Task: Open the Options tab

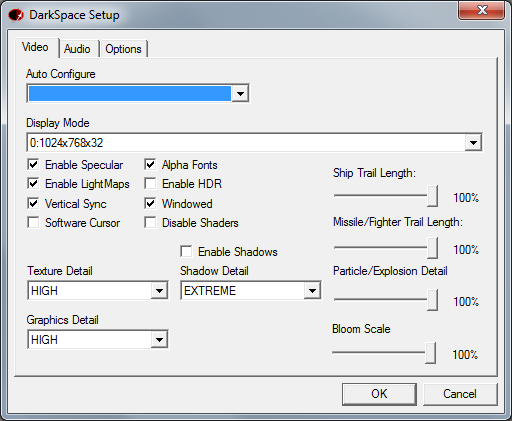Action: coord(123,49)
